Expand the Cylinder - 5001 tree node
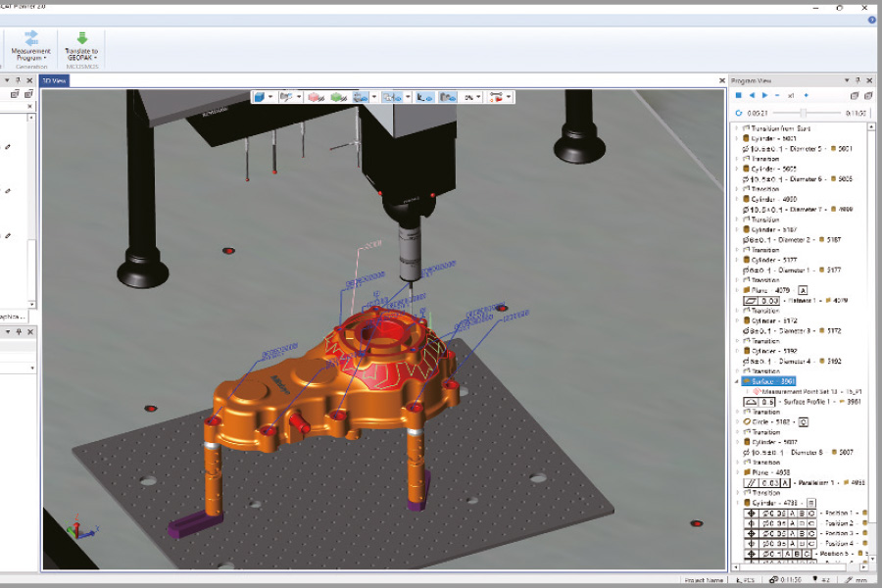The image size is (882, 588). tap(737, 138)
